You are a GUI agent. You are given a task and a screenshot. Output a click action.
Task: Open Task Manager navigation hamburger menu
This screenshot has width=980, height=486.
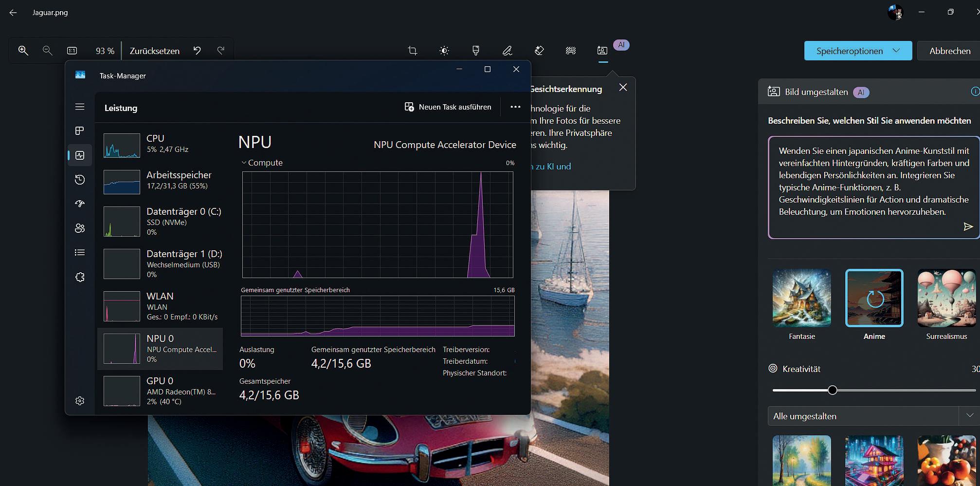(x=80, y=107)
